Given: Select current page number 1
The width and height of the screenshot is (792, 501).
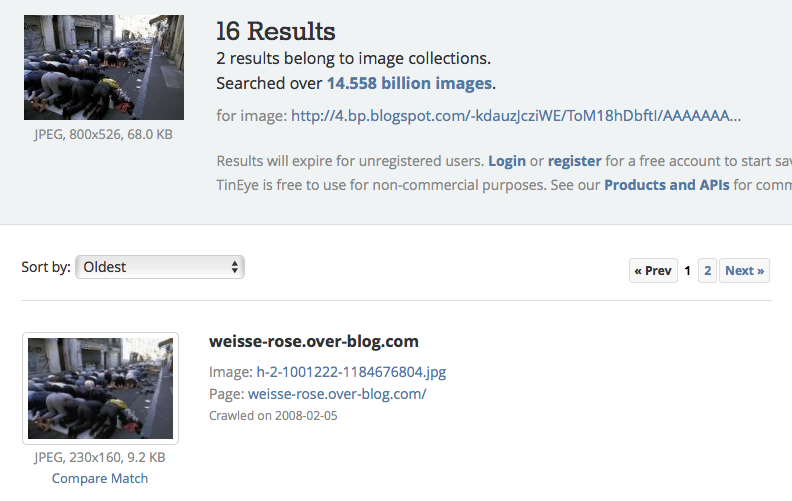Looking at the screenshot, I should coord(687,270).
